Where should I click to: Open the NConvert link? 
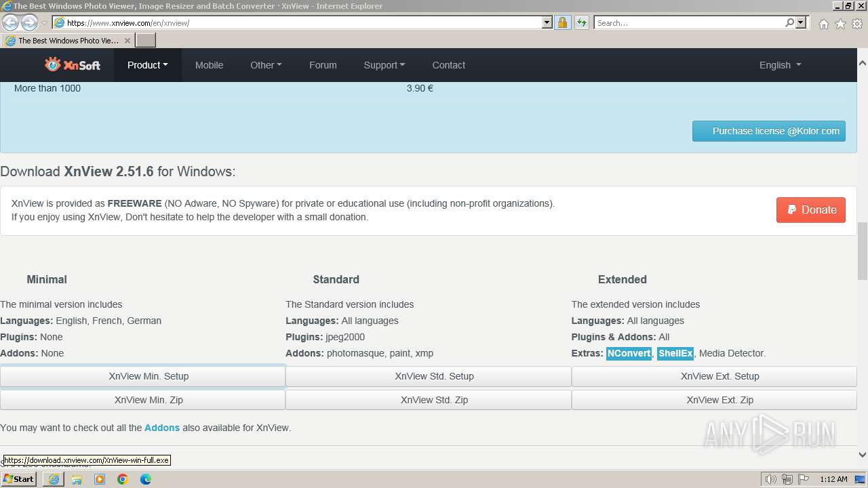point(629,353)
